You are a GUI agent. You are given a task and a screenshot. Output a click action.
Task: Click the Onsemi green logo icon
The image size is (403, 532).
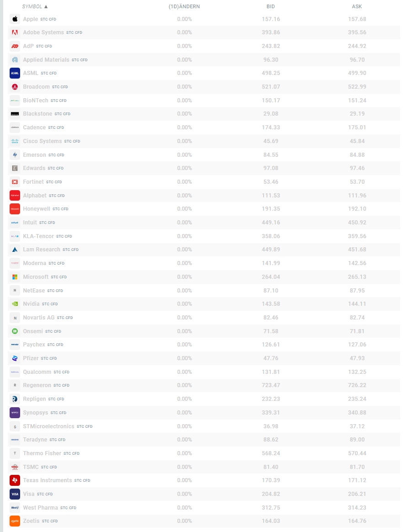15,331
